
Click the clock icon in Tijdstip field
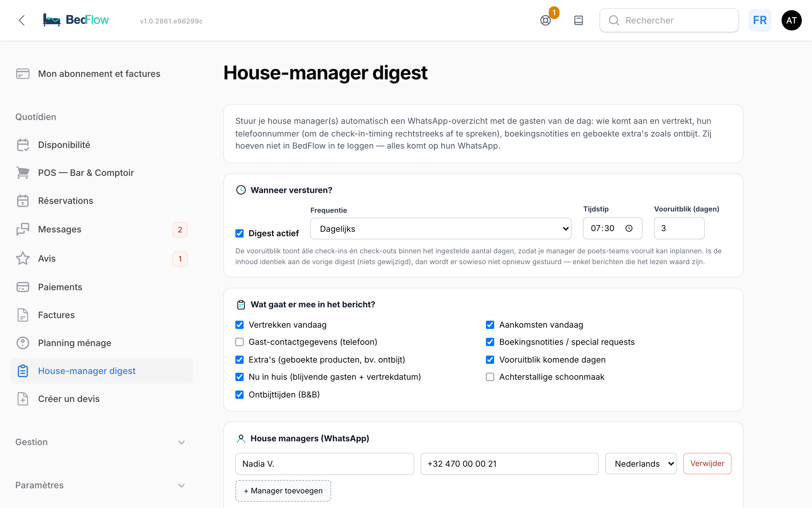629,229
